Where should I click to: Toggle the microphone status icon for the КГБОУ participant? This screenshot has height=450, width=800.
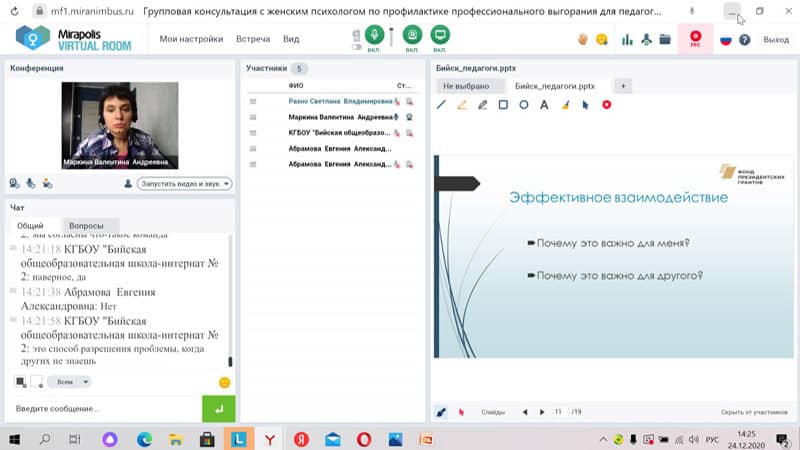[397, 133]
